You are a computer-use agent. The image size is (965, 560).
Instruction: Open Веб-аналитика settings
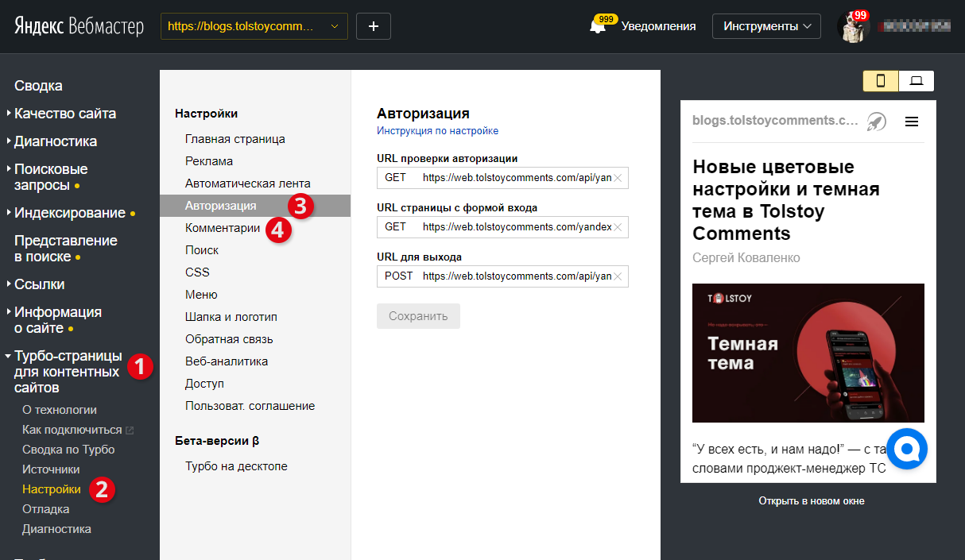[x=227, y=361]
